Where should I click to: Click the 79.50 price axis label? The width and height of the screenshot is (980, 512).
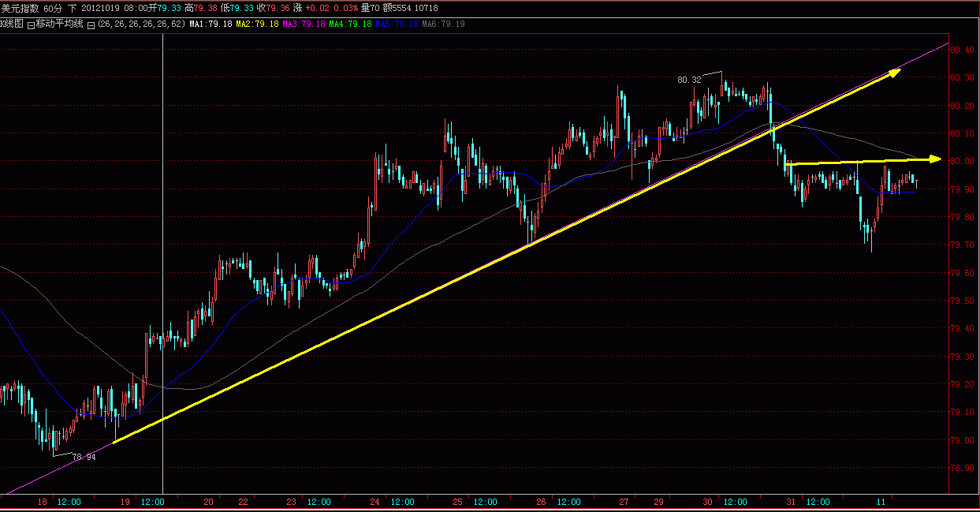963,301
